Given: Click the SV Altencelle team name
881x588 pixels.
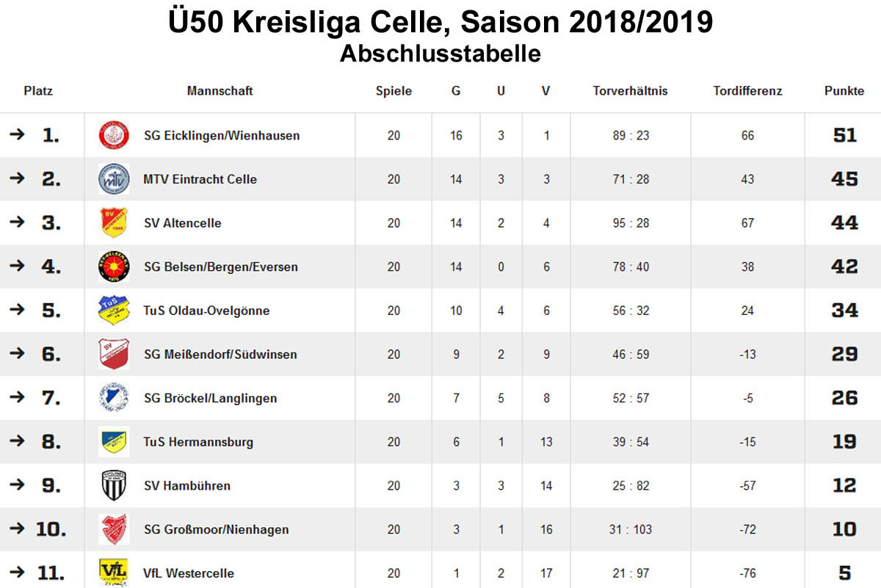Looking at the screenshot, I should point(182,223).
